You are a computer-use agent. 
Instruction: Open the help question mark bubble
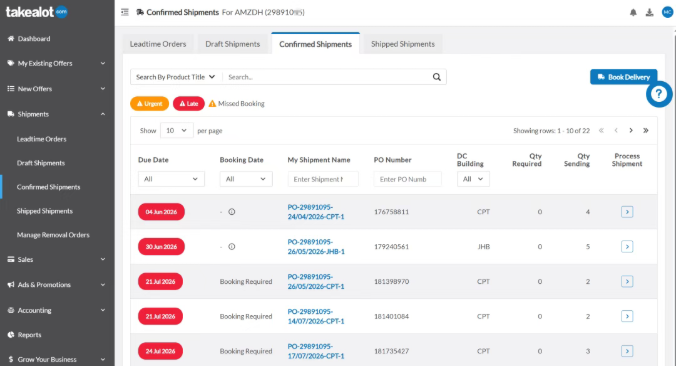(x=659, y=94)
